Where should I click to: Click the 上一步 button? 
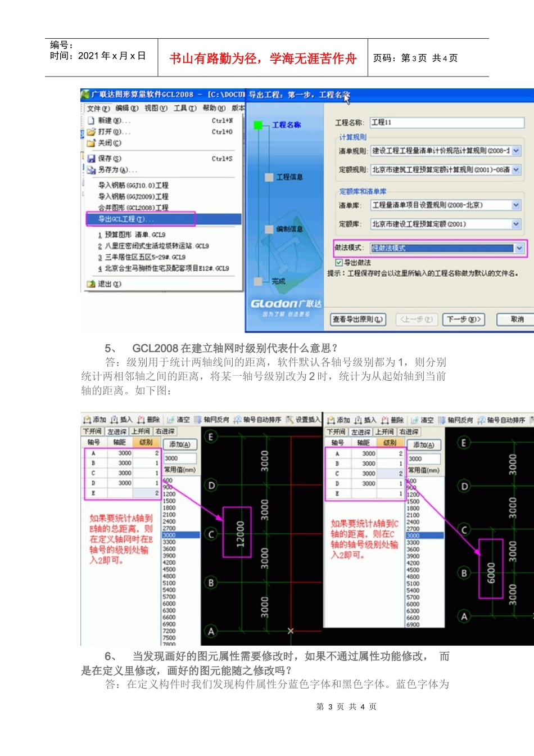(x=417, y=319)
